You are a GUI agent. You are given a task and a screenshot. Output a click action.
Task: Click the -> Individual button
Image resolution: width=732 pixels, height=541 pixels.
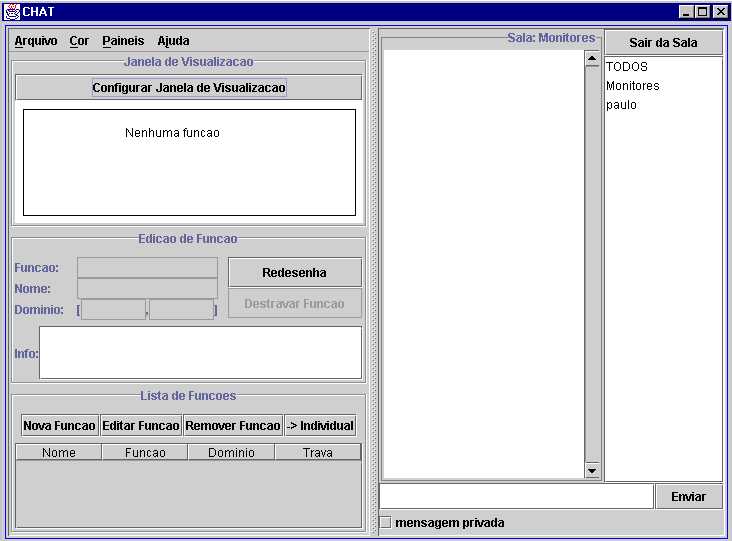click(x=320, y=426)
